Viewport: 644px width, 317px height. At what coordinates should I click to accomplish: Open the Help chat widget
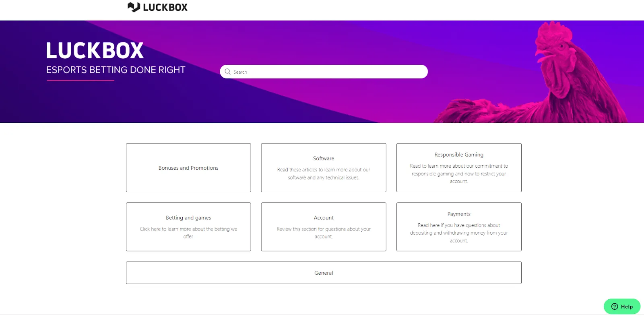[622, 307]
